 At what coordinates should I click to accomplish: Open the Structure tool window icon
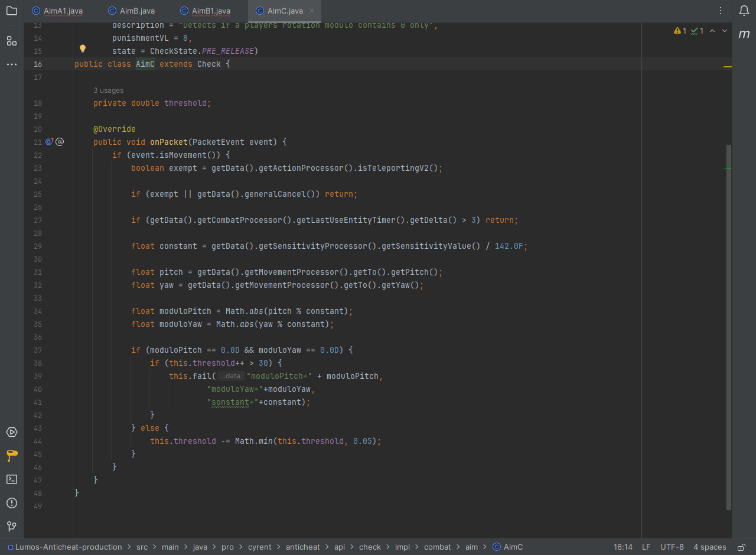(12, 41)
